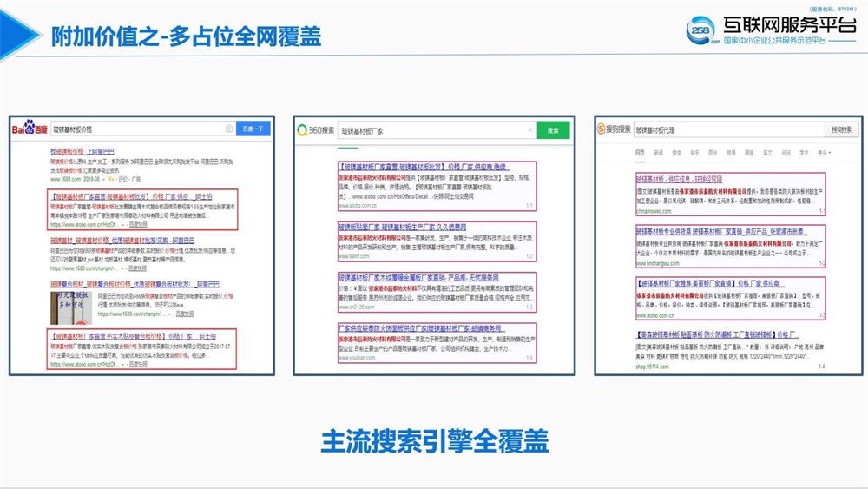This screenshot has width=868, height=489.
Task: Expand the 更多 dropdown in Sogou tabs
Action: coord(823,152)
